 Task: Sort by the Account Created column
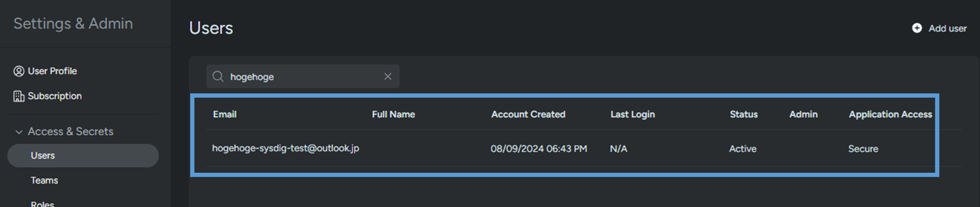point(528,115)
